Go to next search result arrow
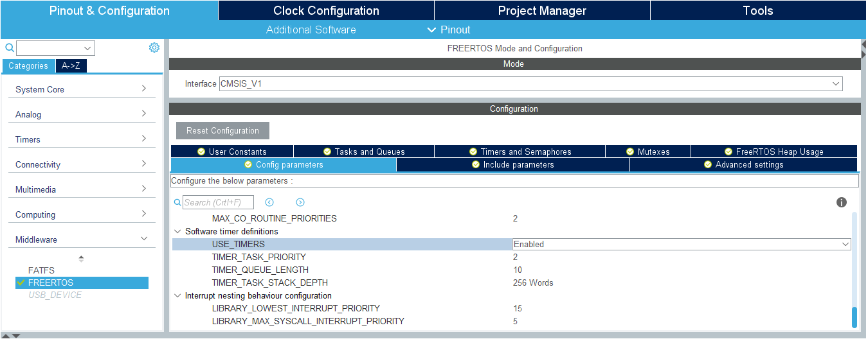 pos(300,202)
